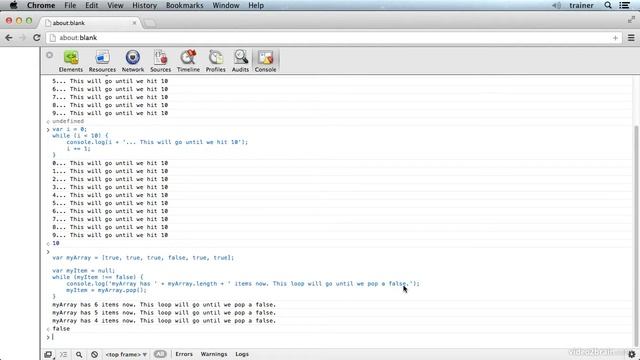Enter fullscreen with the window arrows icon
Viewport: 640px width, 360px height.
pyautogui.click(x=631, y=20)
